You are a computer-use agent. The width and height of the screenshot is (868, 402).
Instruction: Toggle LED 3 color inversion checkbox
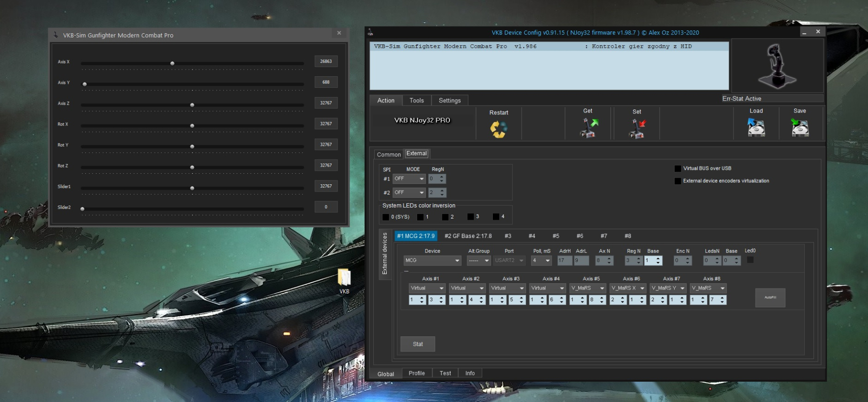click(471, 217)
